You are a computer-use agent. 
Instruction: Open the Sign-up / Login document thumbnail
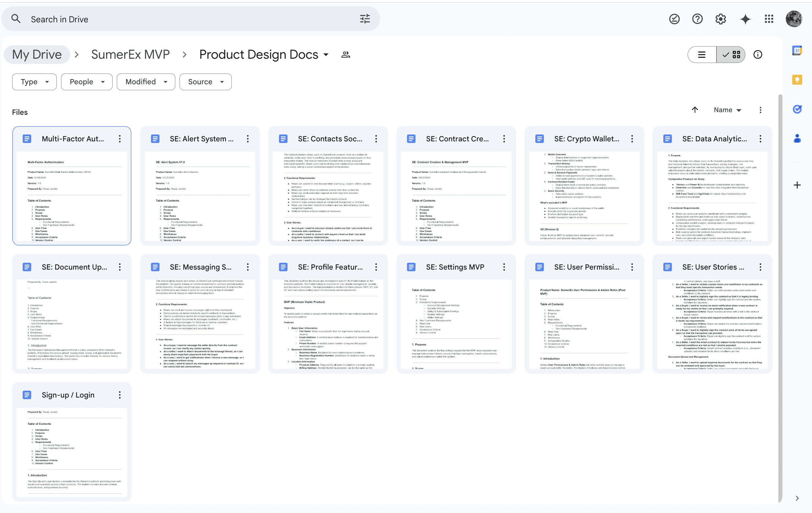pos(72,452)
